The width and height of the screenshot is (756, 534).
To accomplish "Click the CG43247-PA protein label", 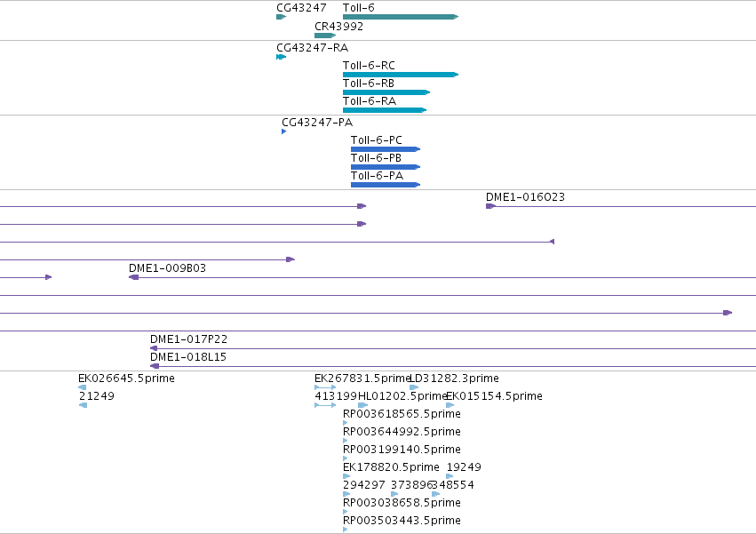I will (317, 123).
